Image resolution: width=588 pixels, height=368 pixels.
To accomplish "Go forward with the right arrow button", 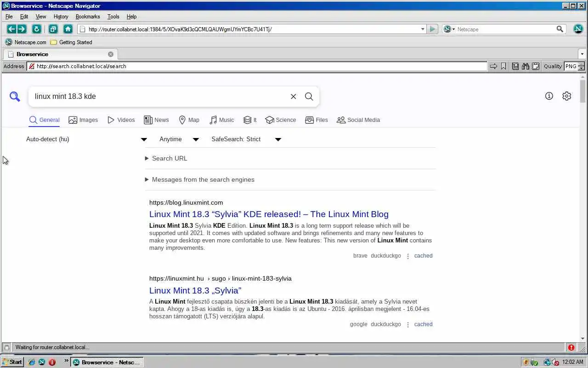I will click(x=22, y=29).
